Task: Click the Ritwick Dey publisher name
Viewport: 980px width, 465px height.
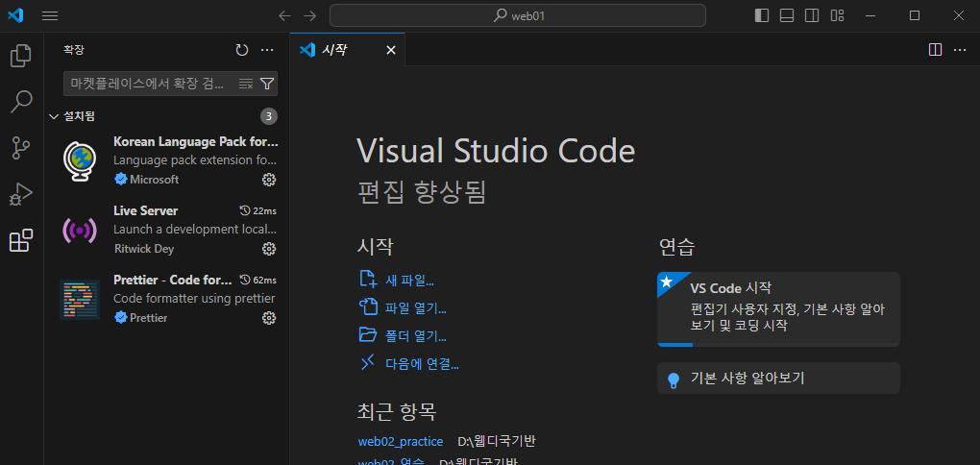Action: (144, 249)
